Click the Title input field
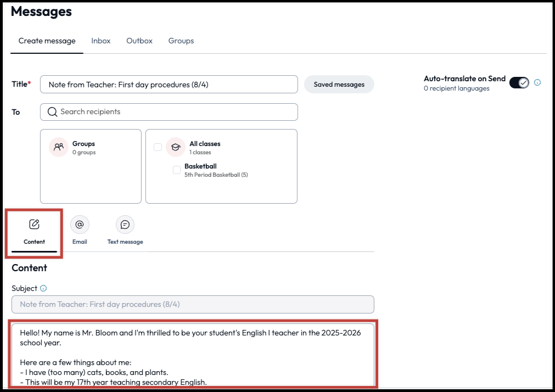The width and height of the screenshot is (555, 392). [169, 85]
